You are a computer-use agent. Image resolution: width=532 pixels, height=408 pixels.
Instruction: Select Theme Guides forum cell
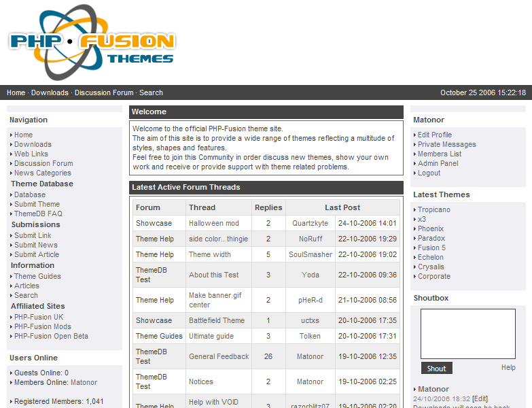(159, 336)
